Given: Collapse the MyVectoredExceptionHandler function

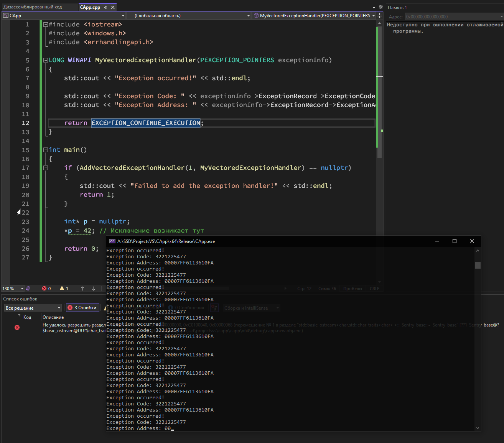Looking at the screenshot, I should [x=46, y=60].
